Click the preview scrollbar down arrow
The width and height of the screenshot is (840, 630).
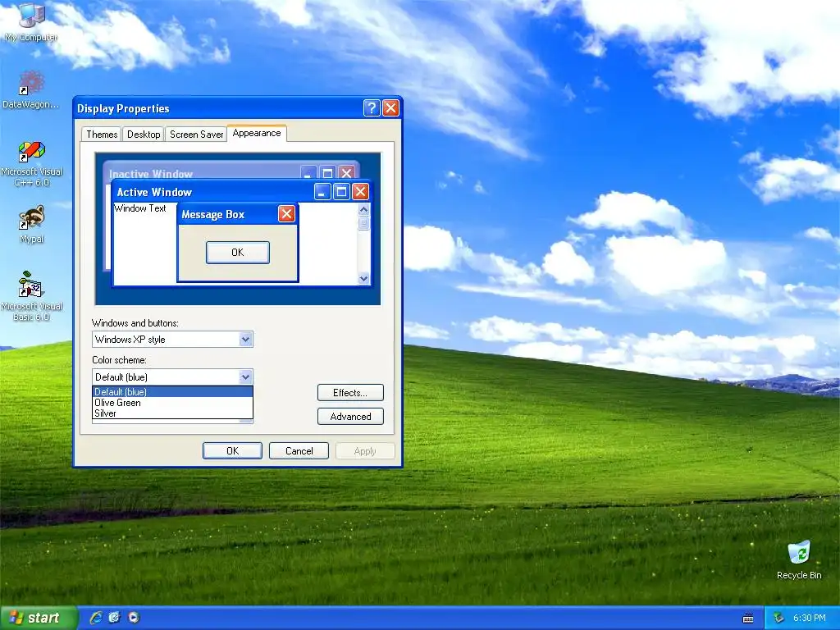[363, 278]
